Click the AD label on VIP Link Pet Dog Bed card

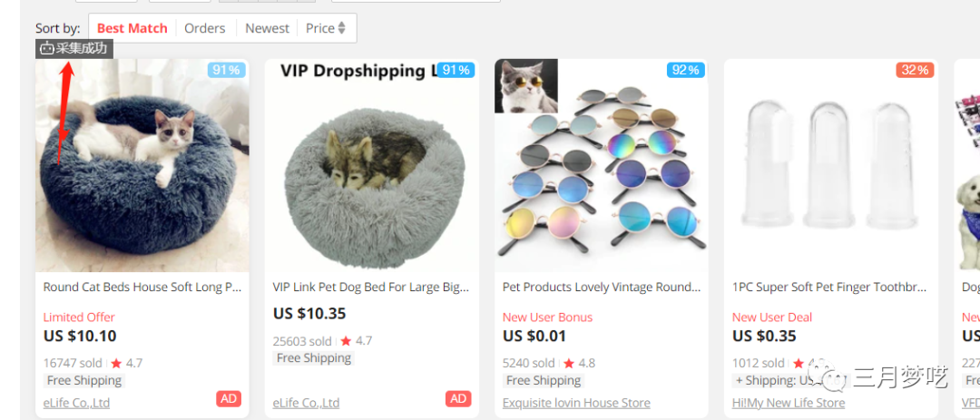pos(458,399)
